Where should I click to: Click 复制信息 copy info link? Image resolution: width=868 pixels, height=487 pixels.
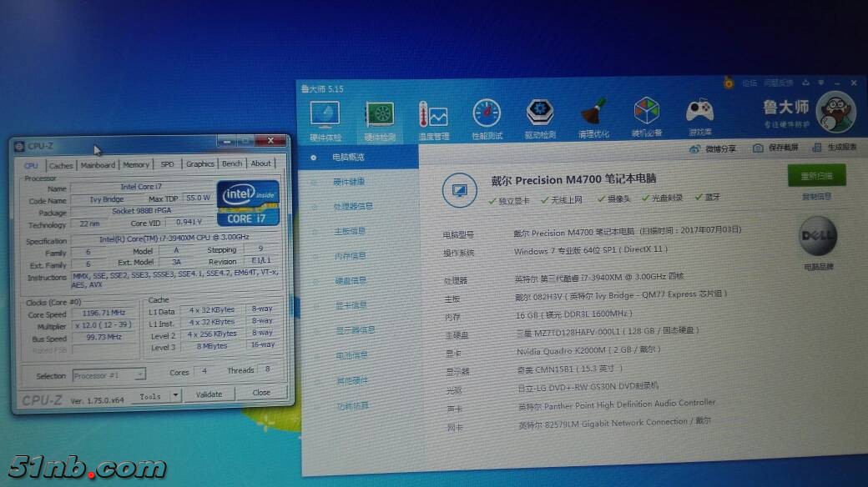816,197
